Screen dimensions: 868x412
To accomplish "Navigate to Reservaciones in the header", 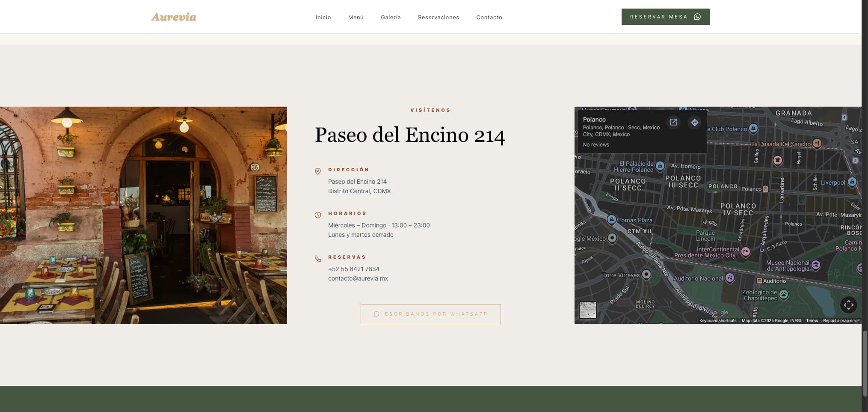I will click(438, 18).
